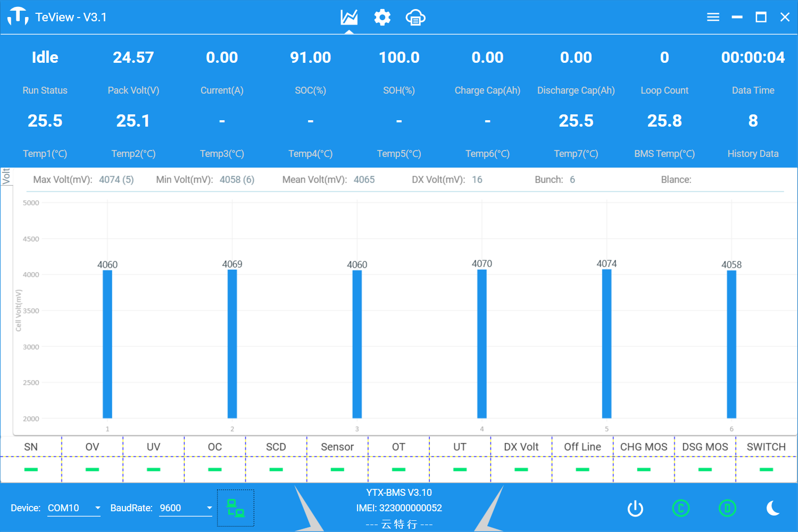Viewport: 798px width, 532px height.
Task: Click the SWITCH status indicator
Action: [x=766, y=469]
